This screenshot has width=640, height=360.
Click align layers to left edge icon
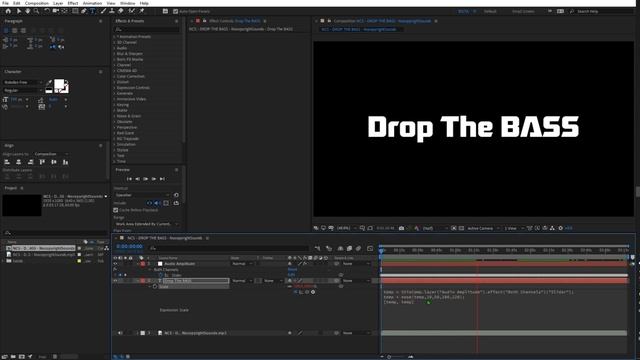click(x=7, y=162)
